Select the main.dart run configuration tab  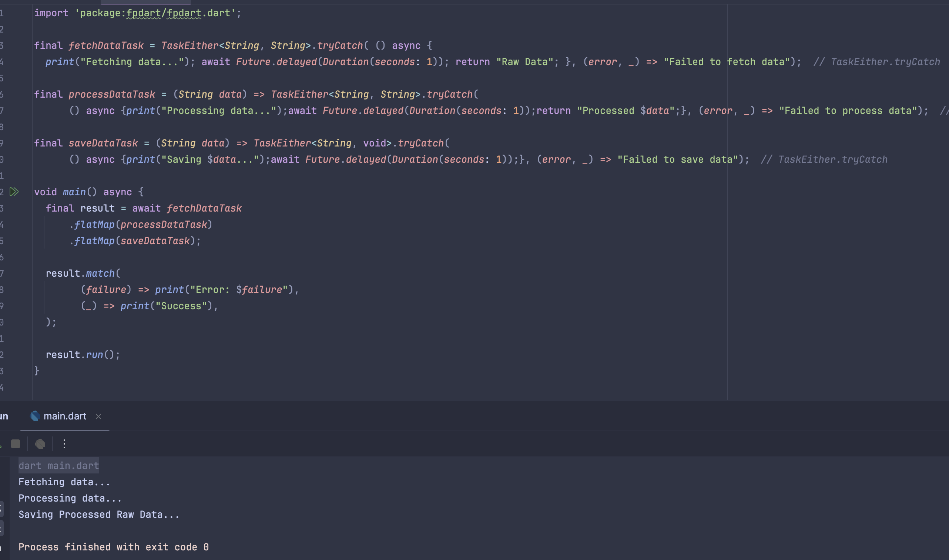pos(64,416)
